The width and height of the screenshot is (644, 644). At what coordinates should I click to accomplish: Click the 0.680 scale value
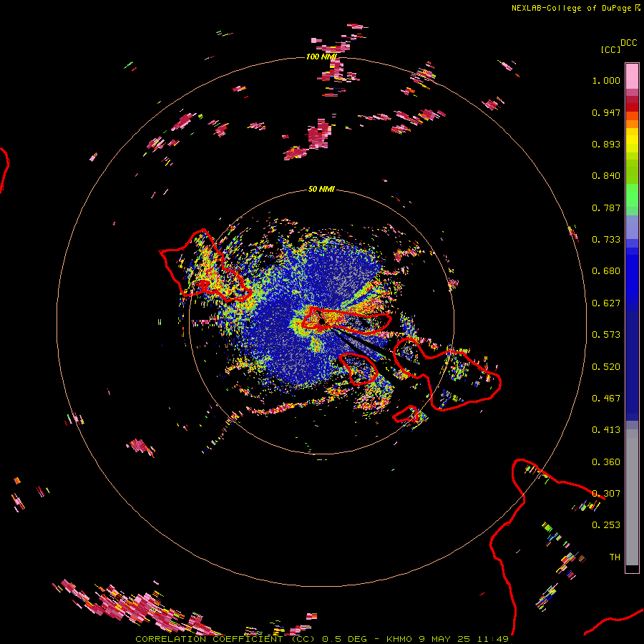(x=606, y=271)
